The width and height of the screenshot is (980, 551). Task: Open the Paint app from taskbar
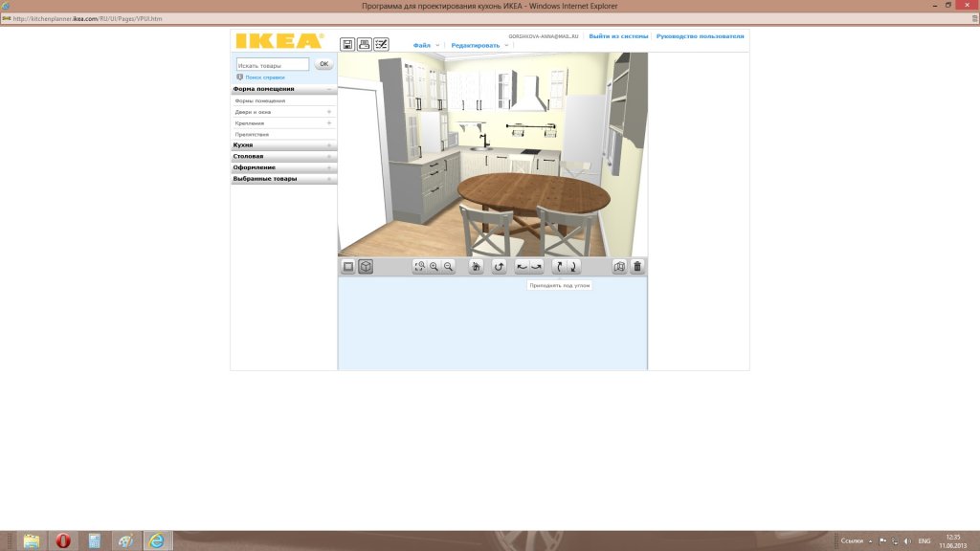point(125,540)
